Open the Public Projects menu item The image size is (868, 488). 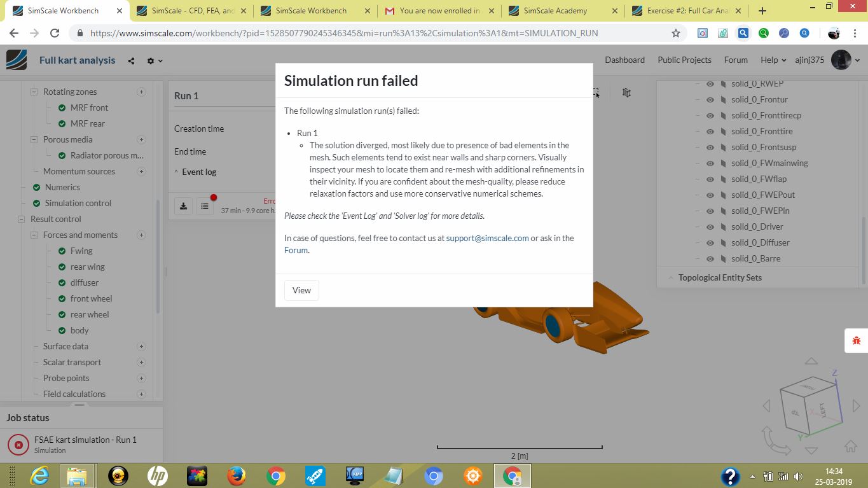pyautogui.click(x=684, y=60)
